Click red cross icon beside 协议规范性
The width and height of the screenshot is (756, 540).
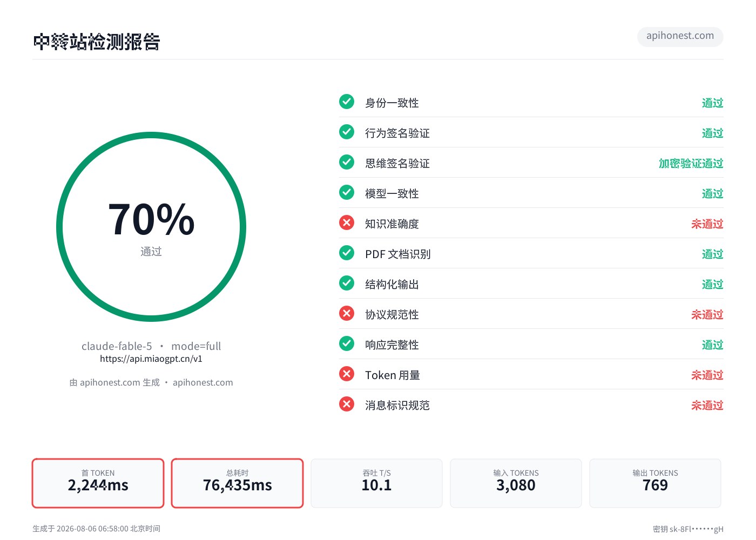point(347,313)
